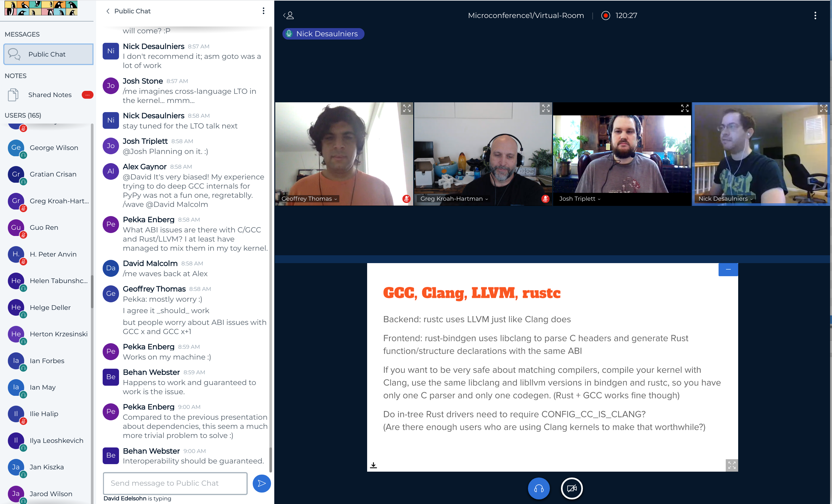Make the presentation slide fullscreen

pyautogui.click(x=731, y=465)
